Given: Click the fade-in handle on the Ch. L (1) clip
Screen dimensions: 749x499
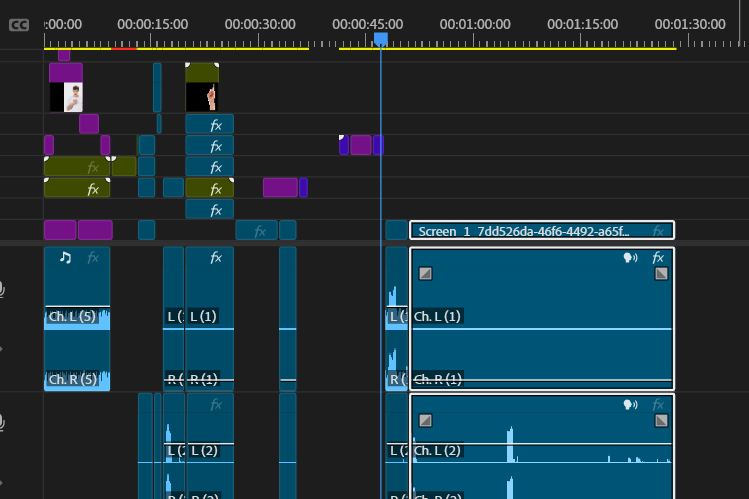Looking at the screenshot, I should 425,274.
